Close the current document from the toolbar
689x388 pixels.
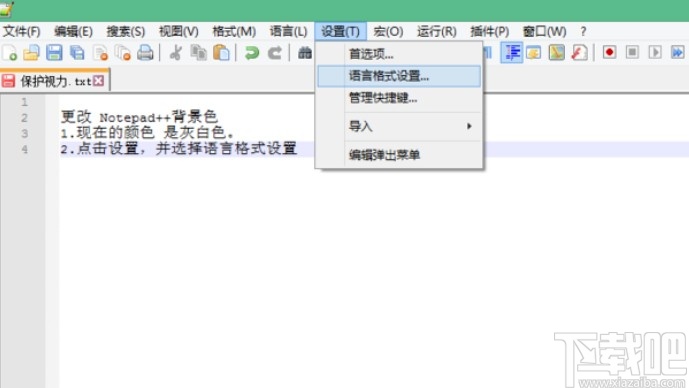coord(101,53)
